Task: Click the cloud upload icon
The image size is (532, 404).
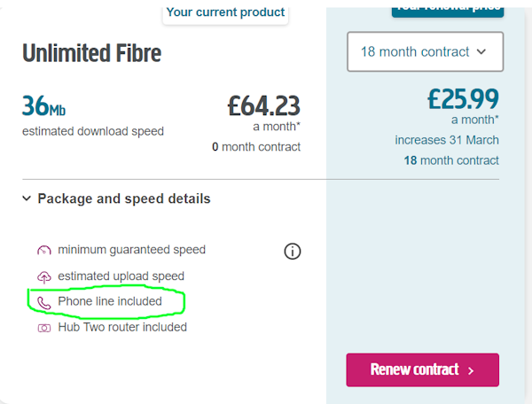Action: (x=44, y=276)
